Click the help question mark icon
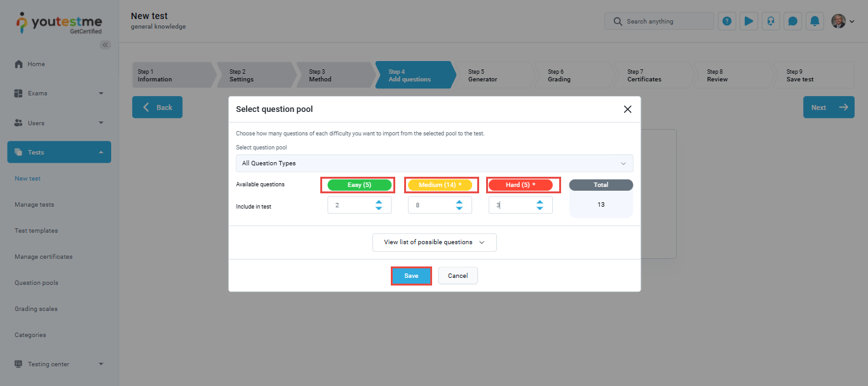Image resolution: width=868 pixels, height=386 pixels. pos(727,21)
